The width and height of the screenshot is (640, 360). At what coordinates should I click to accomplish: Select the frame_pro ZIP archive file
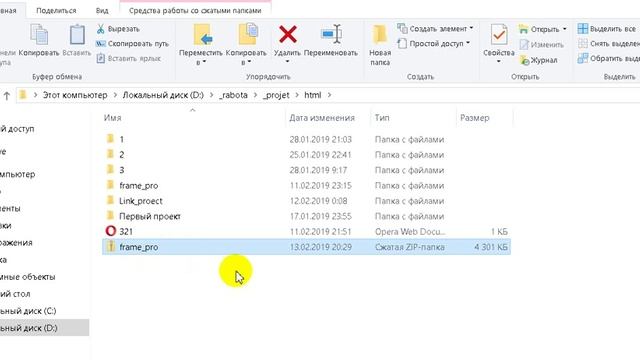pyautogui.click(x=306, y=247)
